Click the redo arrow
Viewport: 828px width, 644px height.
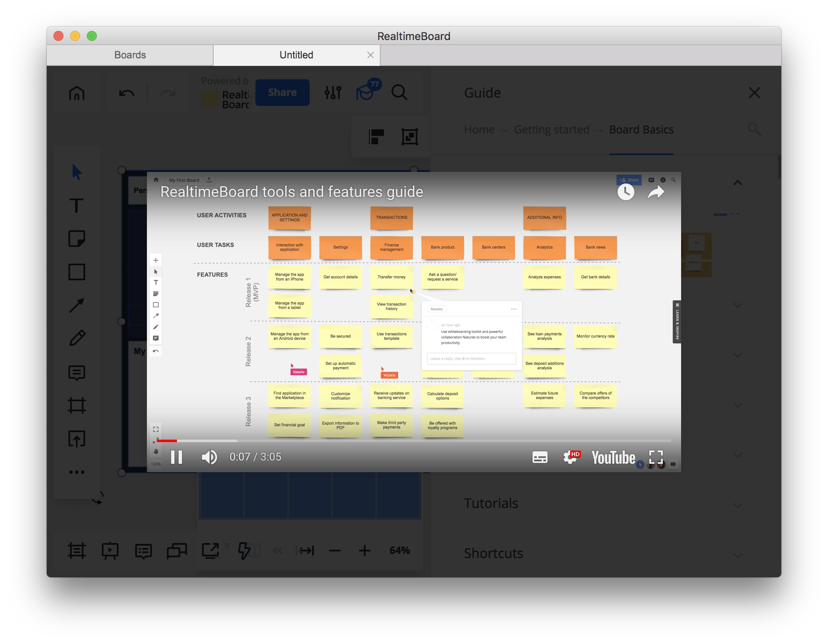[x=168, y=93]
